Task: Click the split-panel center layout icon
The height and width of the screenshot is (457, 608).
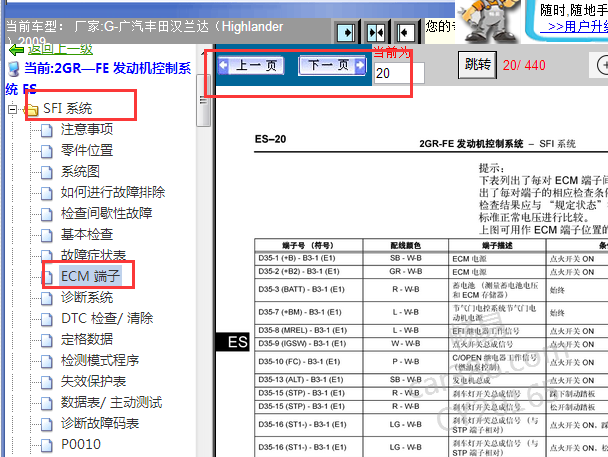Action: point(376,32)
